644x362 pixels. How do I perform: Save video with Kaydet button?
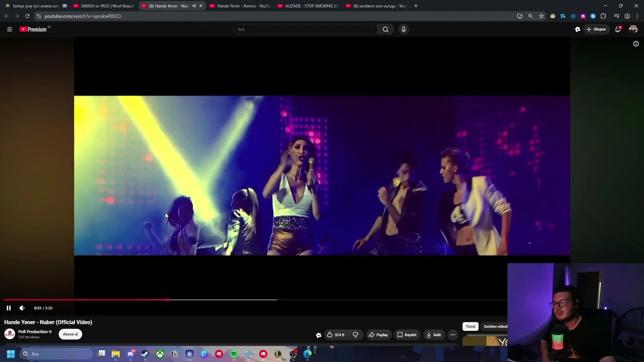pyautogui.click(x=407, y=335)
